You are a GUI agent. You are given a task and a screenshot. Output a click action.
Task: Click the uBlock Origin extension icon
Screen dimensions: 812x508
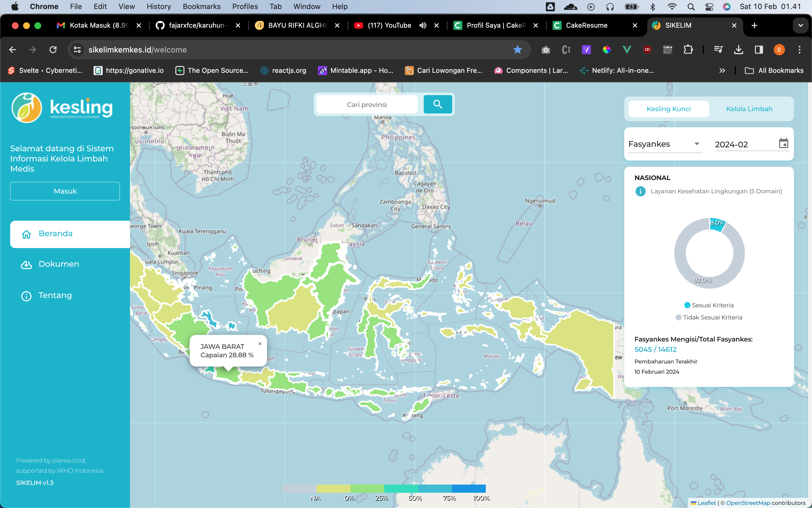pyautogui.click(x=647, y=50)
